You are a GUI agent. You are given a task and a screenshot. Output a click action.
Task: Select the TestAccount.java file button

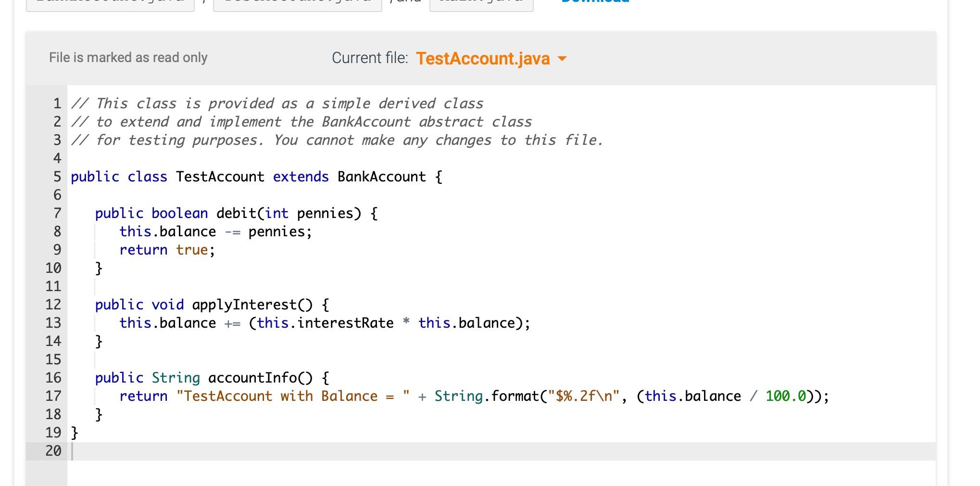click(296, 2)
